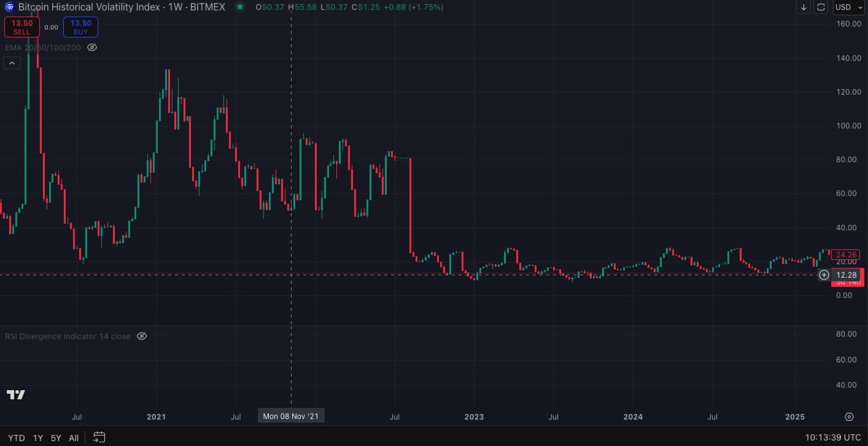Click the BUY 13.50 button

pyautogui.click(x=80, y=27)
